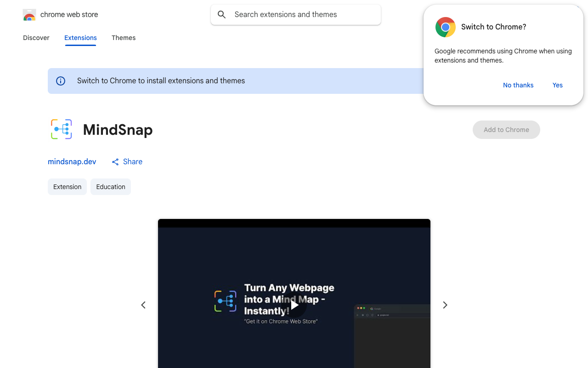
Task: Accept the switch with Yes
Action: point(558,85)
